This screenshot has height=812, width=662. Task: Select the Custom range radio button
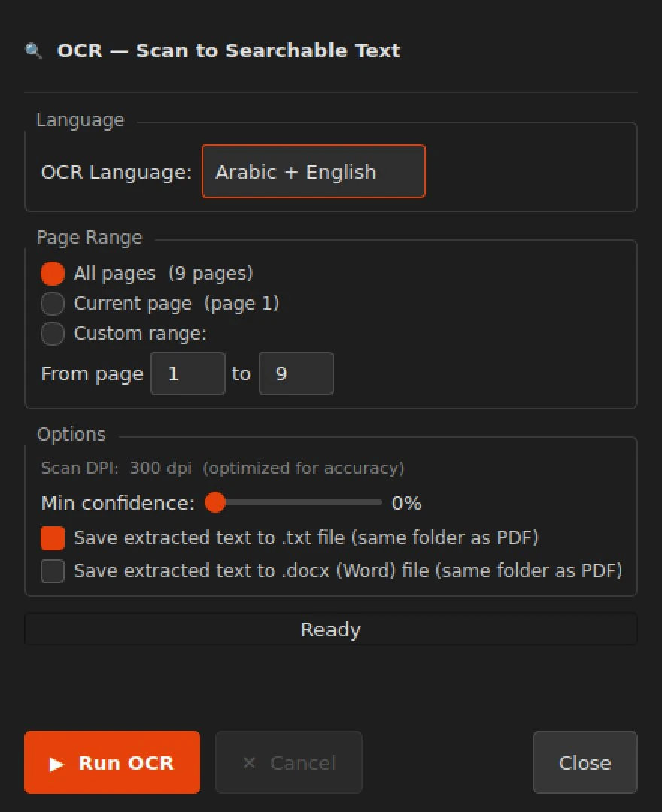coord(53,334)
